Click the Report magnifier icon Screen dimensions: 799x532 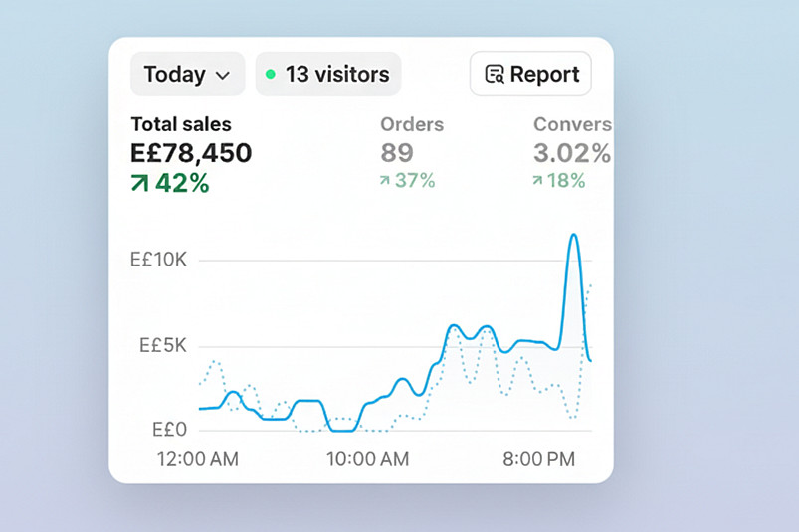pyautogui.click(x=494, y=75)
